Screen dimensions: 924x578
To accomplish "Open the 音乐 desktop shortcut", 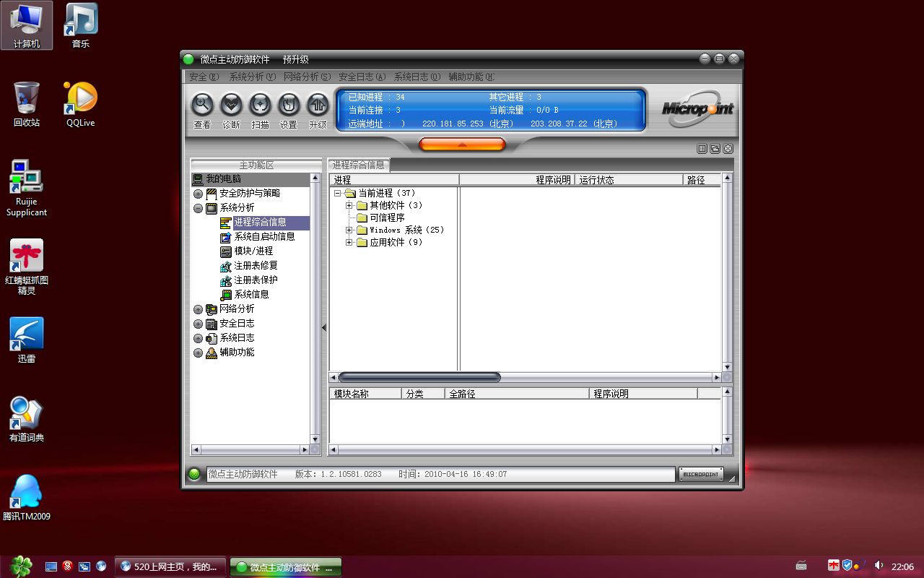I will click(81, 26).
